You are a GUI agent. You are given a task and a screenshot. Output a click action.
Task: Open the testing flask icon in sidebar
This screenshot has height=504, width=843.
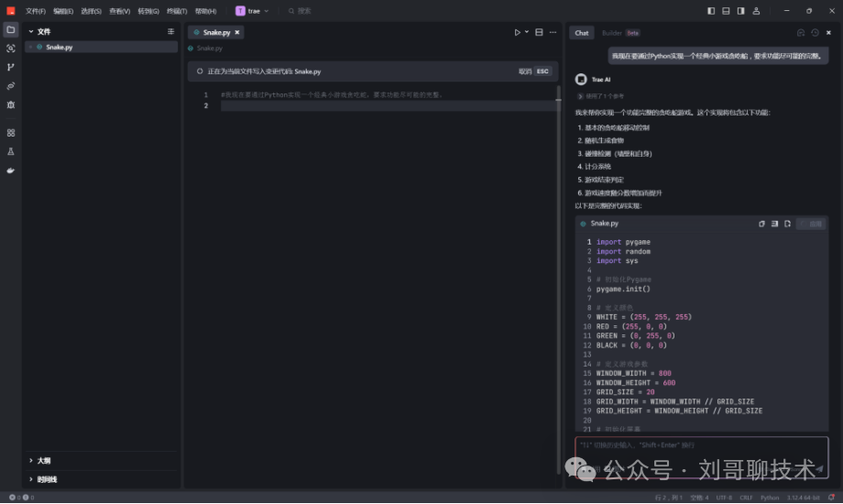coord(11,151)
